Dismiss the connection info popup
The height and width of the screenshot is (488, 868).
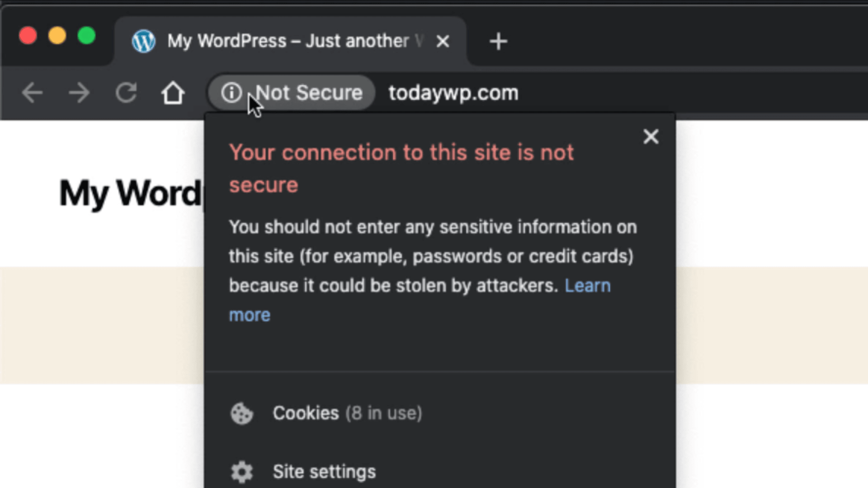(651, 136)
